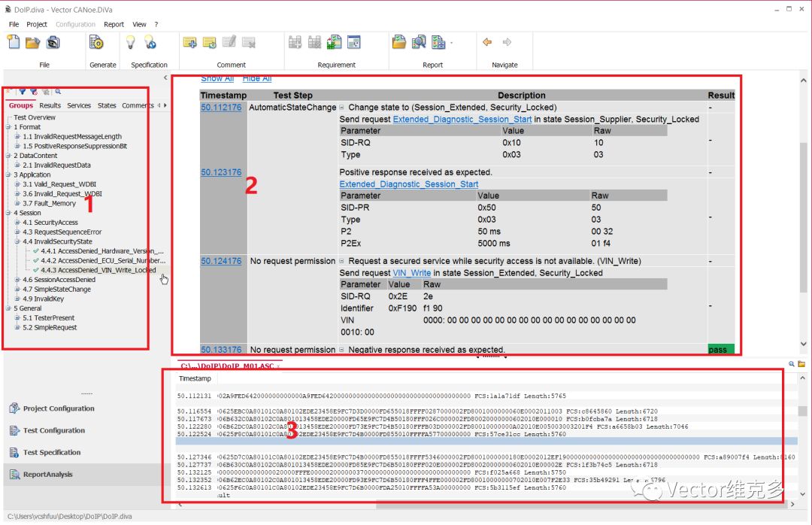Click the blue filter icon above Groups
The width and height of the screenshot is (812, 525).
pyautogui.click(x=23, y=92)
